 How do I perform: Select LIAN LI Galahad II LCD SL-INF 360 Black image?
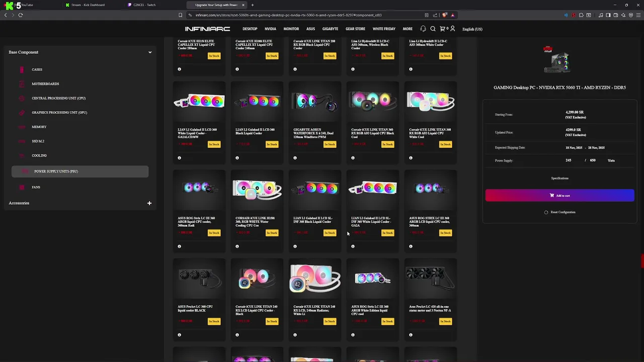click(x=314, y=189)
